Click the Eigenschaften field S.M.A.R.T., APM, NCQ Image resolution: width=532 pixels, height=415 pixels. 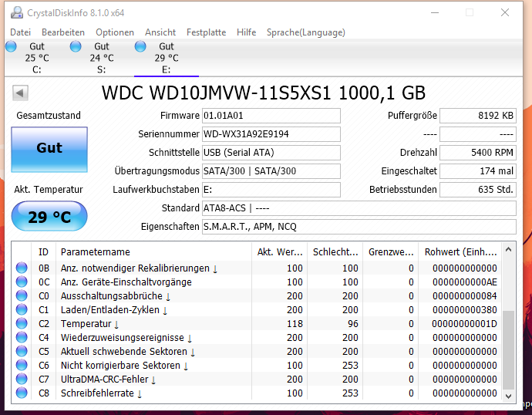[359, 226]
